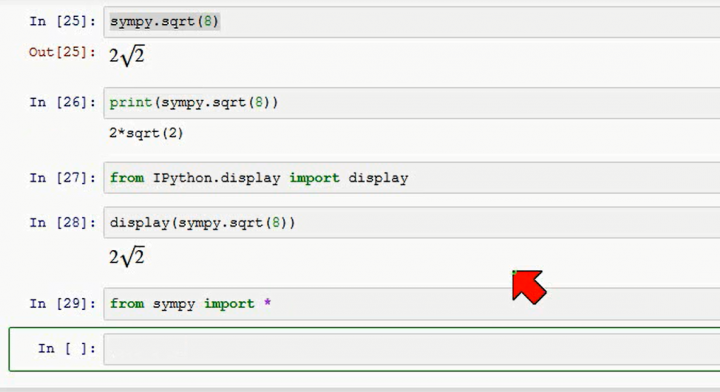Click the In [25]: prompt
Screen dimensions: 720x392
(63, 21)
